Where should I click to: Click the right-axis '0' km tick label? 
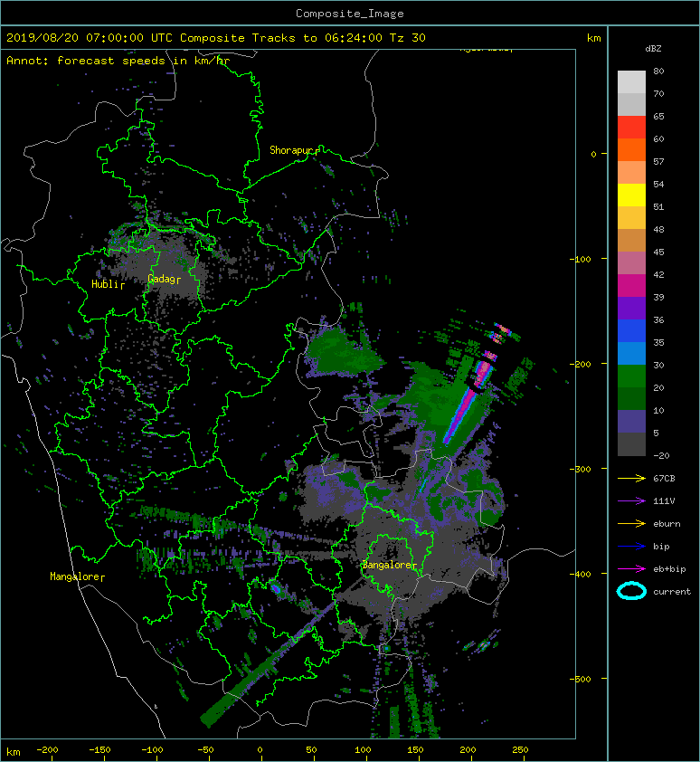pyautogui.click(x=593, y=154)
